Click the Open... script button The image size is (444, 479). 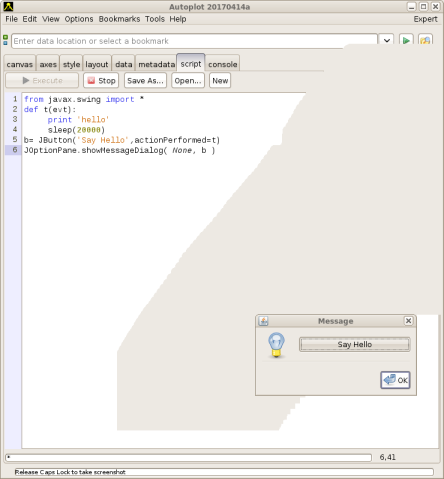tap(188, 80)
